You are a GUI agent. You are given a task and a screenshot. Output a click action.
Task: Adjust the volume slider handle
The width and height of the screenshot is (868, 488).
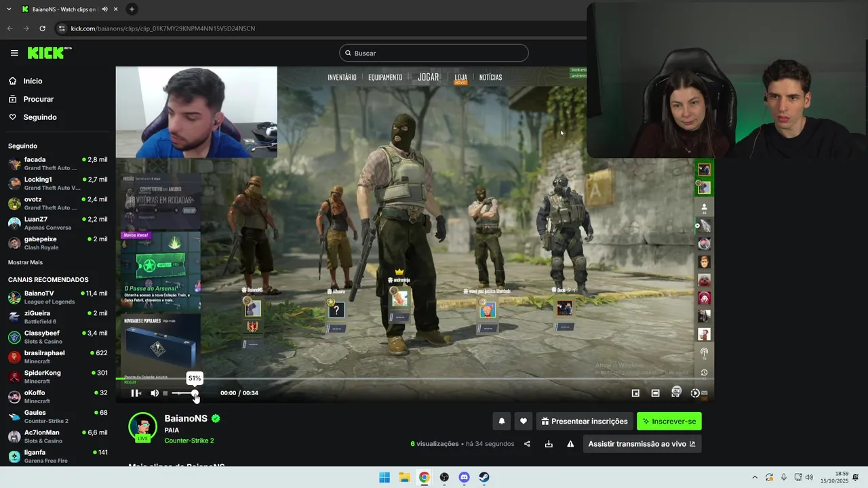pos(195,393)
